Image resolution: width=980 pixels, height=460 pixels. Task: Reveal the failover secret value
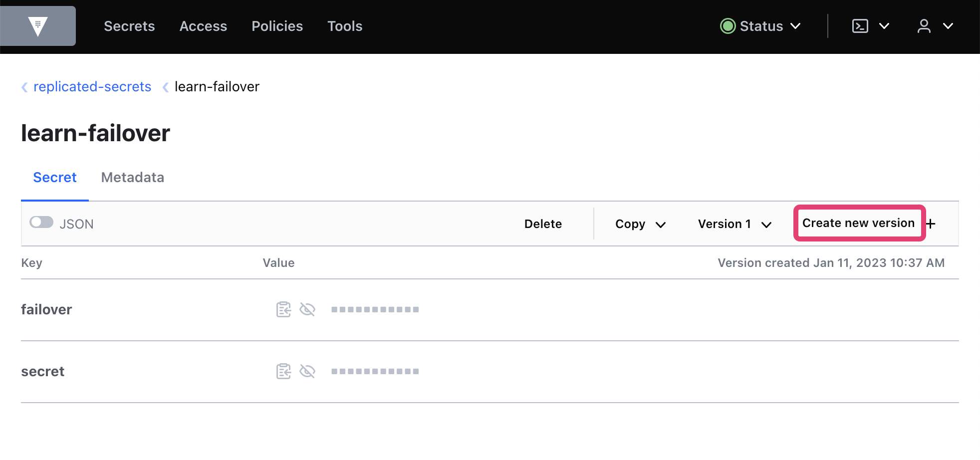308,309
